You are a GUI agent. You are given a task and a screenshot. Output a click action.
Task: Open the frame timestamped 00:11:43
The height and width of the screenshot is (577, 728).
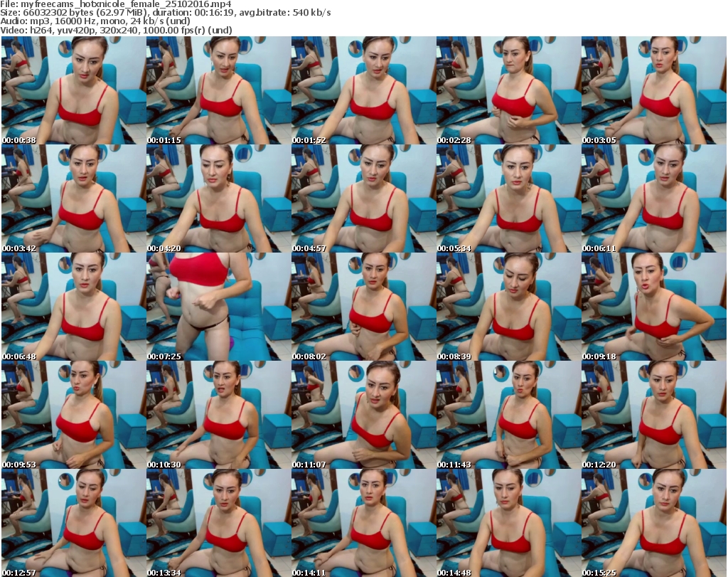(508, 414)
